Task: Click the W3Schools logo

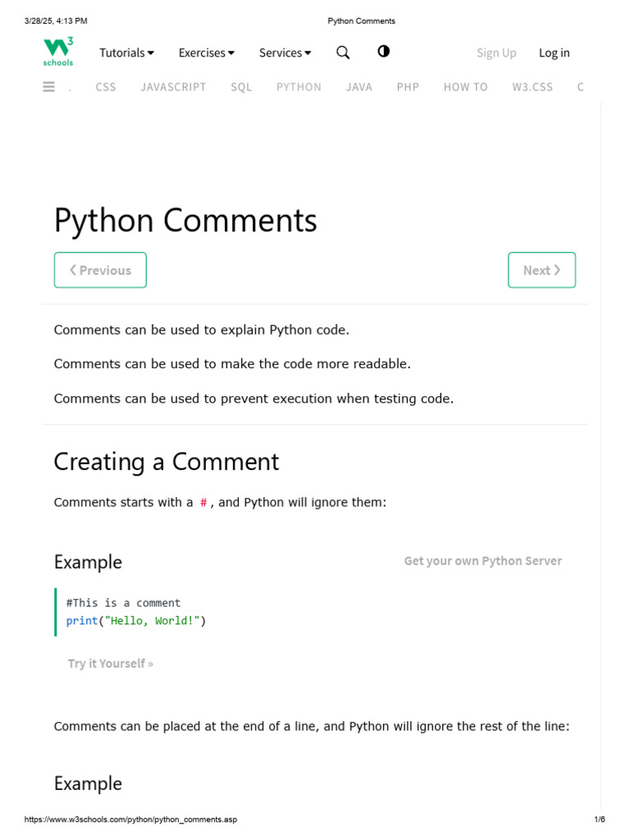Action: coord(58,52)
